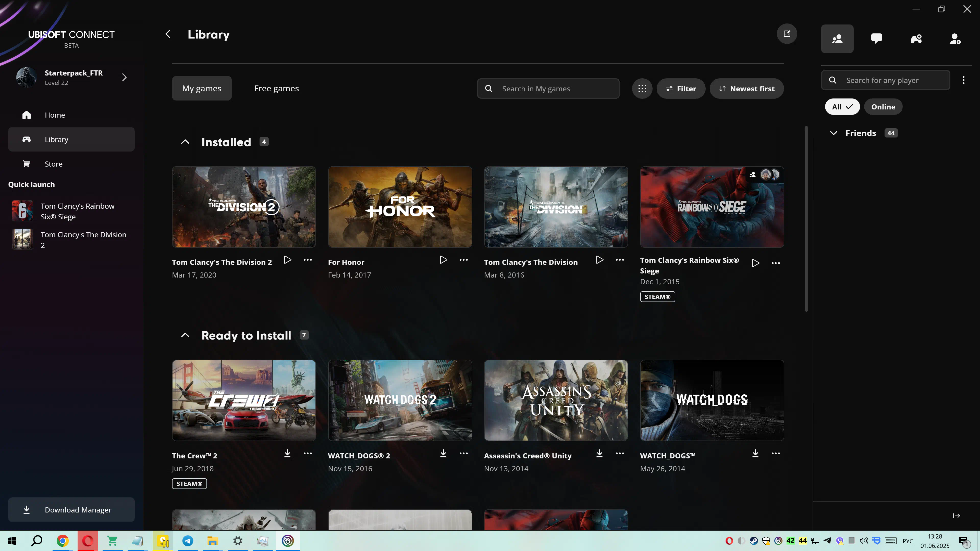Viewport: 980px width, 551px height.
Task: Go to Home in sidebar
Action: coord(71,115)
